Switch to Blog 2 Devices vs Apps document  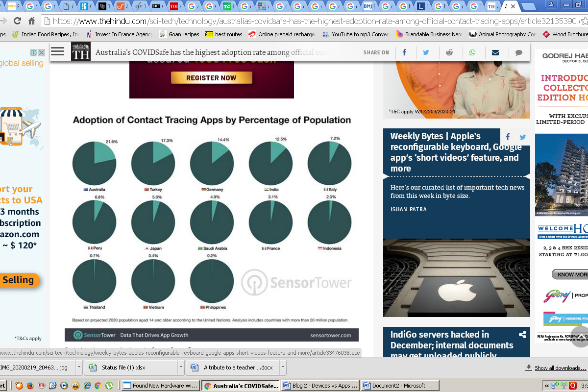pos(320,386)
